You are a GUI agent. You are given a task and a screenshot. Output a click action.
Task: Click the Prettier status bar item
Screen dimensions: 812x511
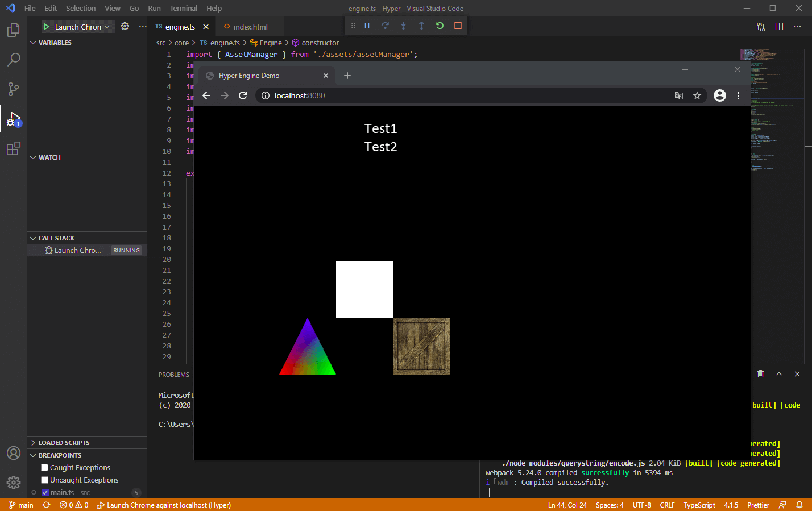(758, 505)
